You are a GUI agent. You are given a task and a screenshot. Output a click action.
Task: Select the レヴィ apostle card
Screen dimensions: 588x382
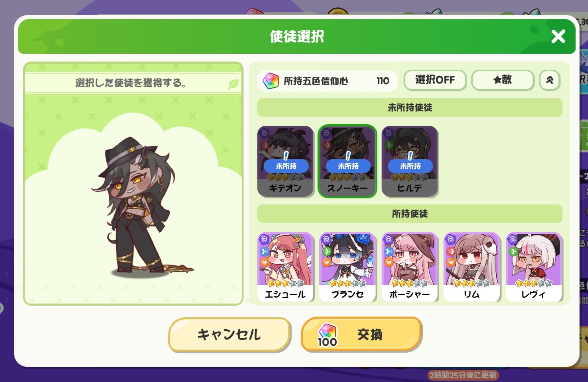(x=534, y=267)
